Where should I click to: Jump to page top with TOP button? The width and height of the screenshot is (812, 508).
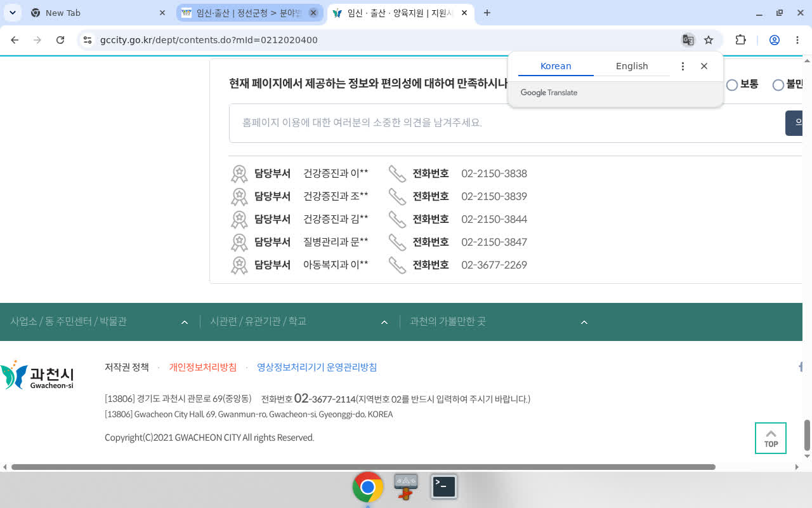coord(771,438)
